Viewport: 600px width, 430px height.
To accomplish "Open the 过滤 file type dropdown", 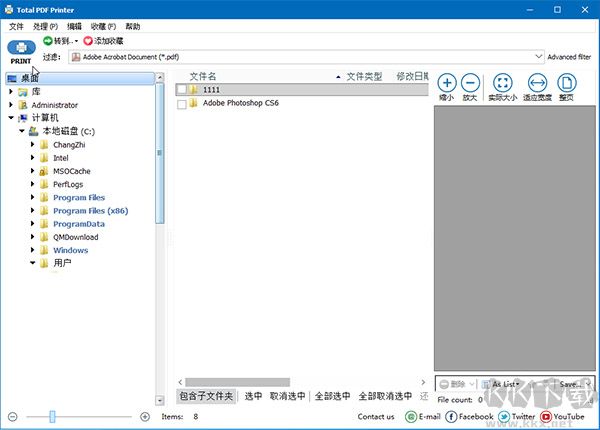I will coord(538,57).
